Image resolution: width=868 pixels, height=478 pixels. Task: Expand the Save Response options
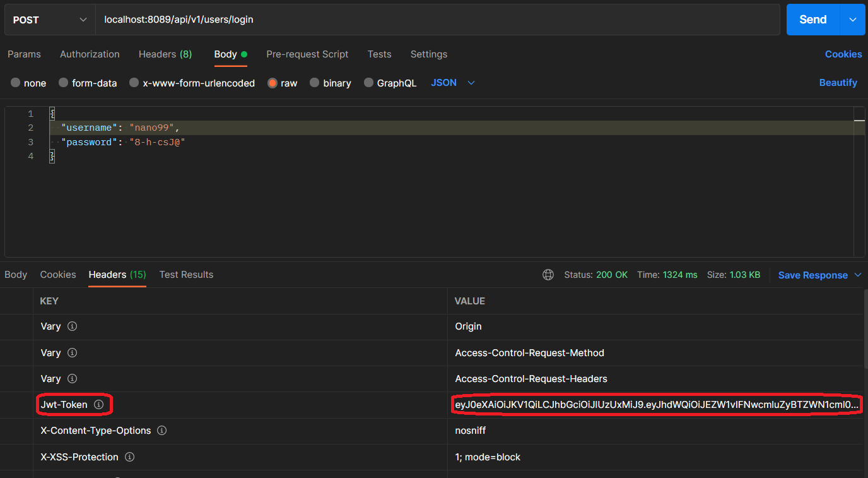[857, 275]
